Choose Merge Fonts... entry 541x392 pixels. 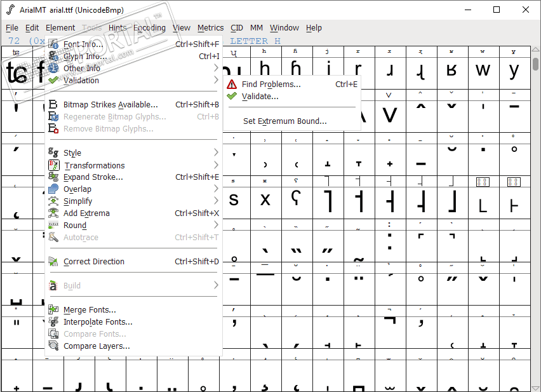[134, 310]
